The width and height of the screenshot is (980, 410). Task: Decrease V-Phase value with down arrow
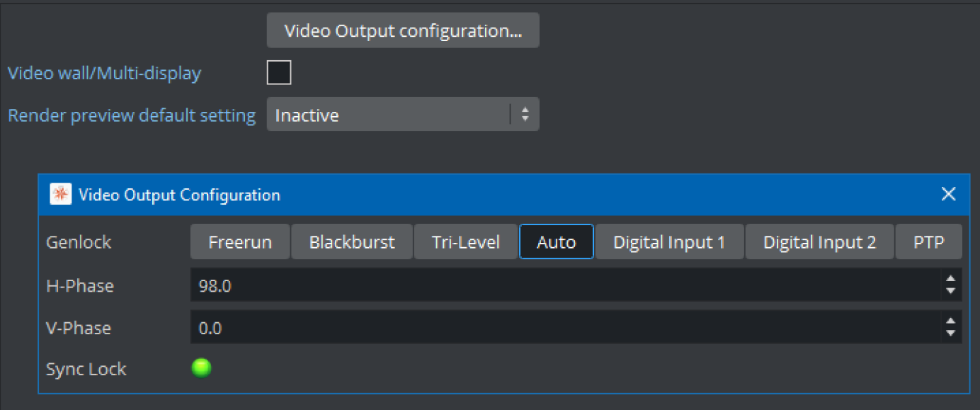(950, 333)
